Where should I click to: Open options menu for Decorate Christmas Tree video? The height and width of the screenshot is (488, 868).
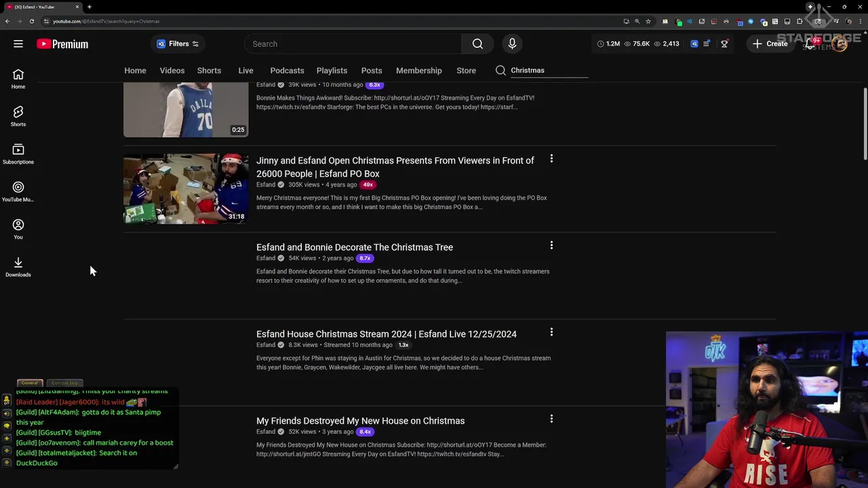[x=551, y=245]
